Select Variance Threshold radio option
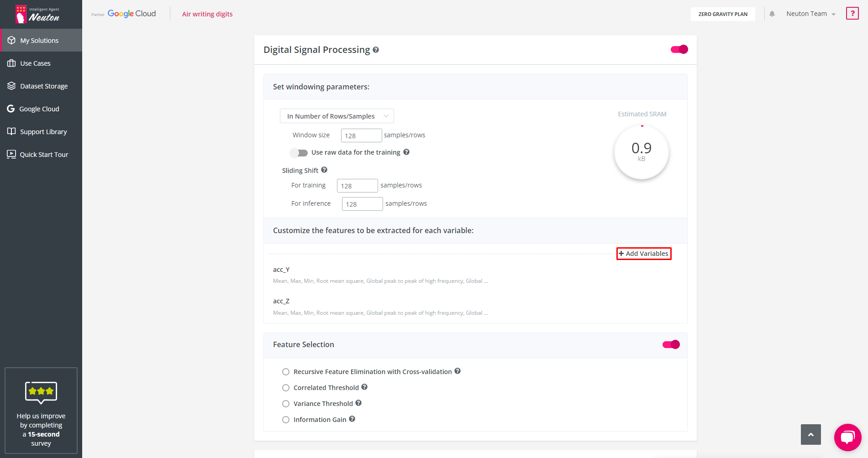 tap(286, 404)
